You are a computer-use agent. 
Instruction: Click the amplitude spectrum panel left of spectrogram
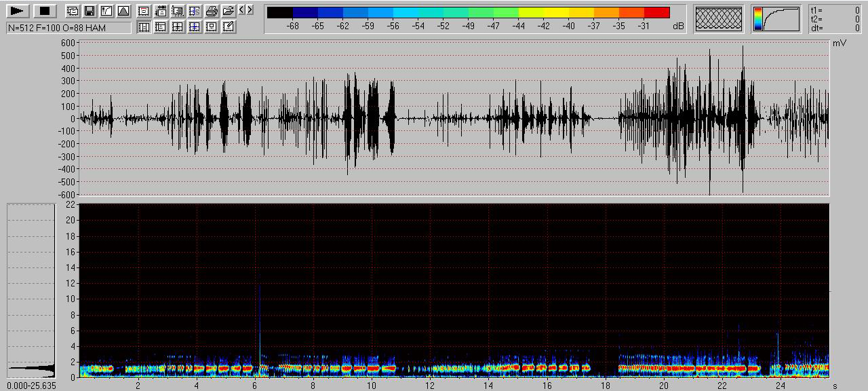tap(31, 291)
